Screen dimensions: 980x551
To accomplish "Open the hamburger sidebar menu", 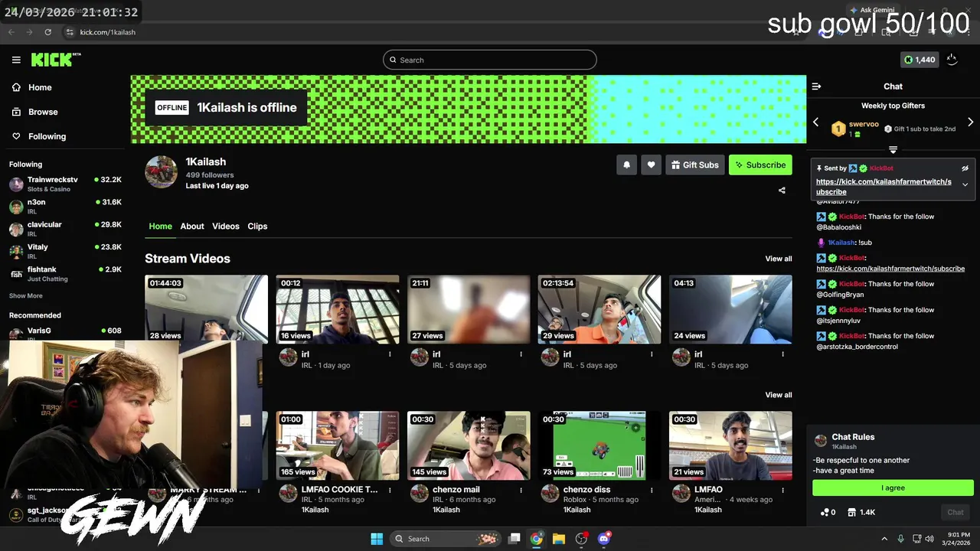I will pyautogui.click(x=16, y=60).
